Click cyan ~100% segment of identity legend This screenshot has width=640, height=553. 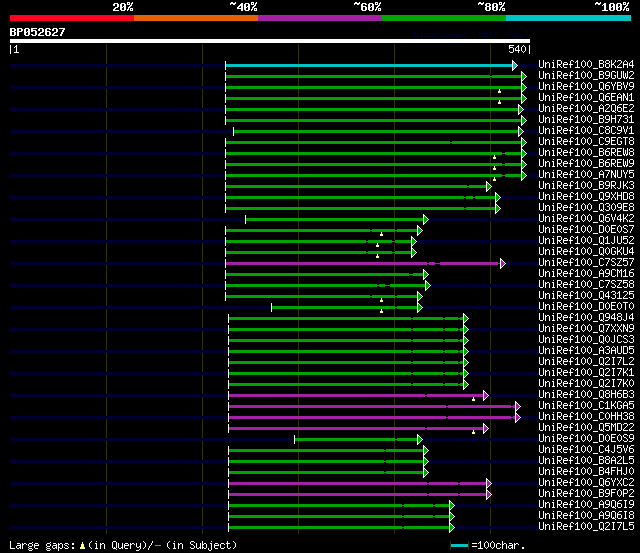(568, 18)
